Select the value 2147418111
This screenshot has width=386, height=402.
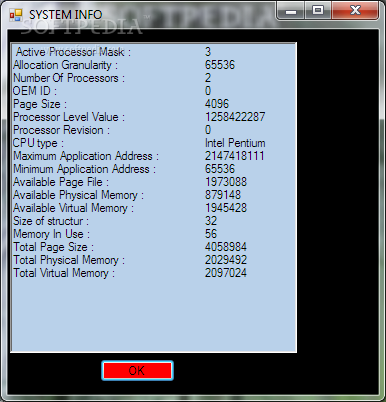(x=235, y=156)
